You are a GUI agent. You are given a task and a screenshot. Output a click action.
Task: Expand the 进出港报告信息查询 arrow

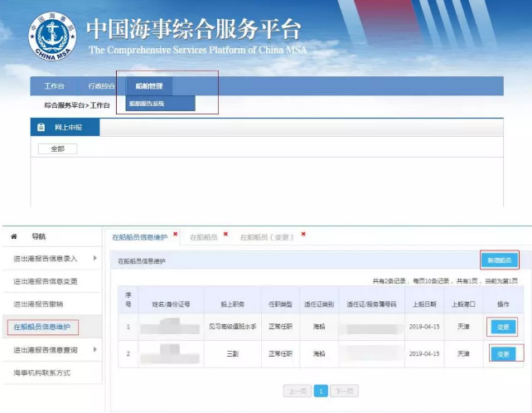(95, 349)
